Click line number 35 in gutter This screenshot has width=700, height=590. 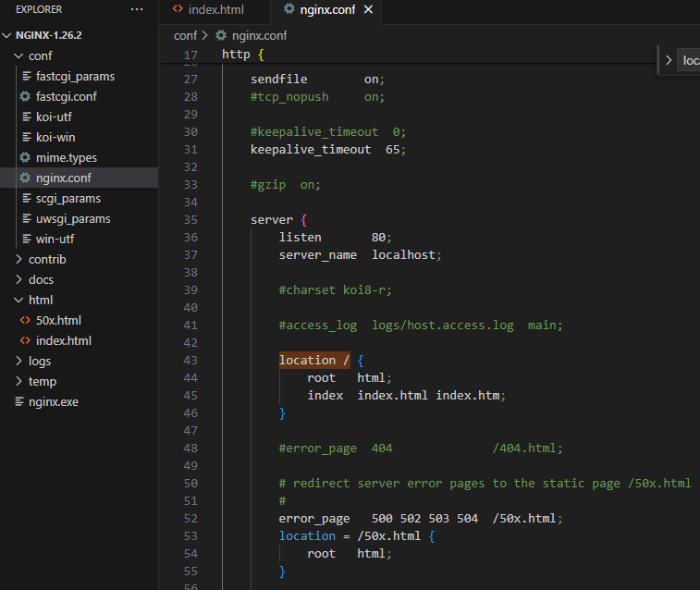190,220
